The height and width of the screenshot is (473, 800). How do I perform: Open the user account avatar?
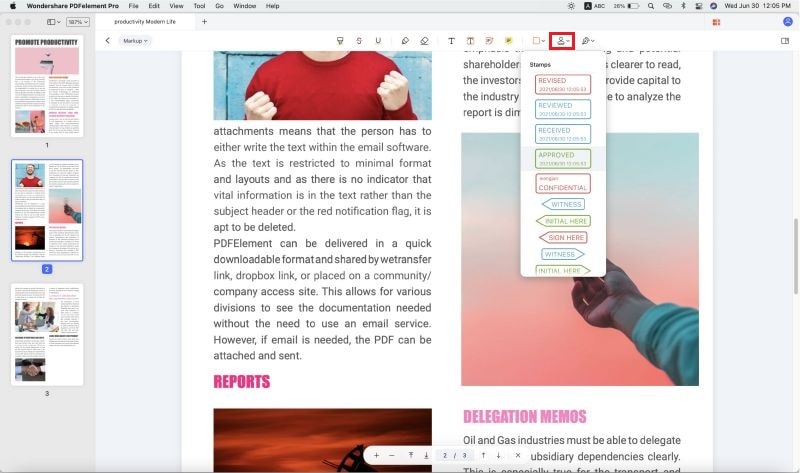788,21
